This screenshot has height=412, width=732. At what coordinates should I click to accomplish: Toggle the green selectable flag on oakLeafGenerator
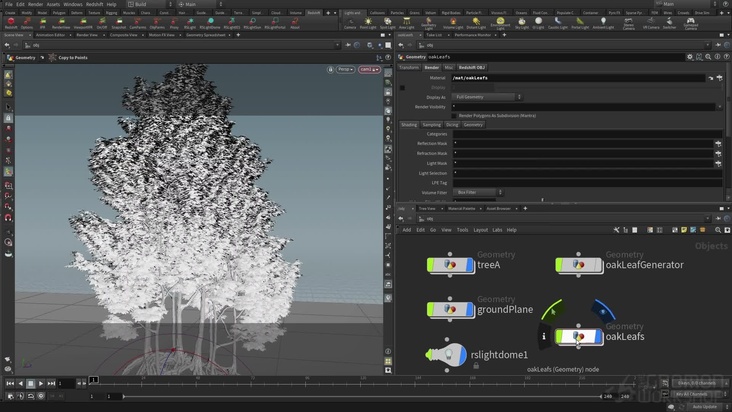tap(559, 265)
